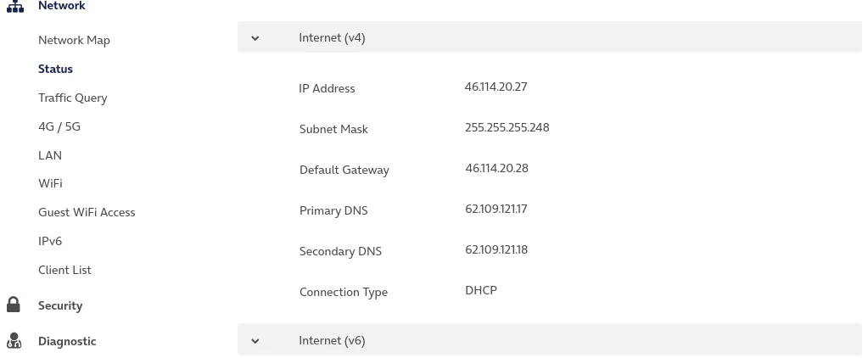868x358 pixels.
Task: Open the Network Map page
Action: point(74,40)
